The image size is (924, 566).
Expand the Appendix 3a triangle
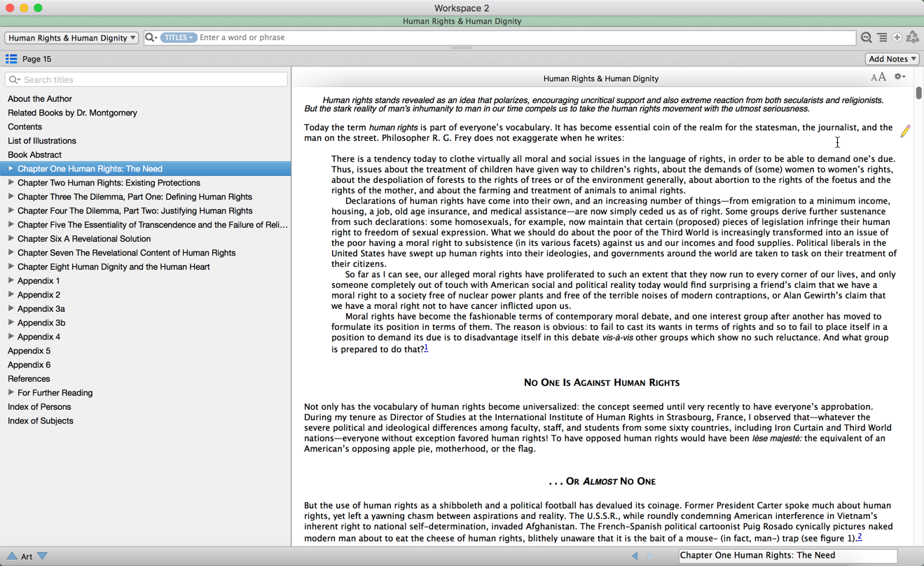[x=11, y=309]
